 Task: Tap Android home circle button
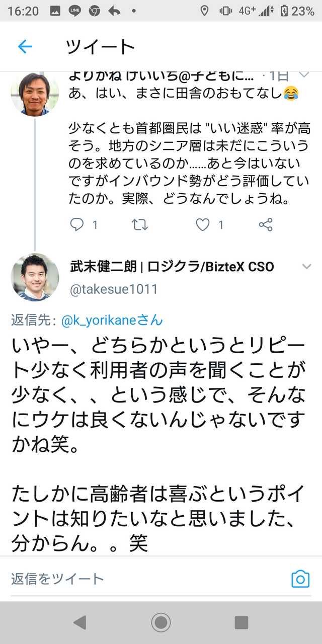point(161,623)
